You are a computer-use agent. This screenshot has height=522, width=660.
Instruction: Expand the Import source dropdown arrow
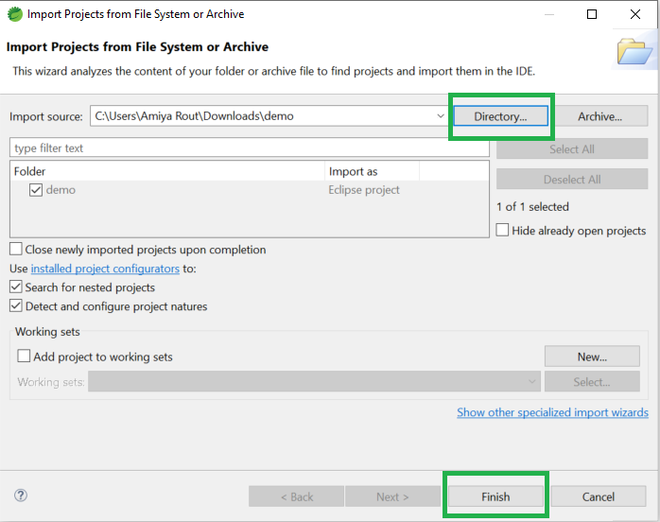click(x=441, y=116)
